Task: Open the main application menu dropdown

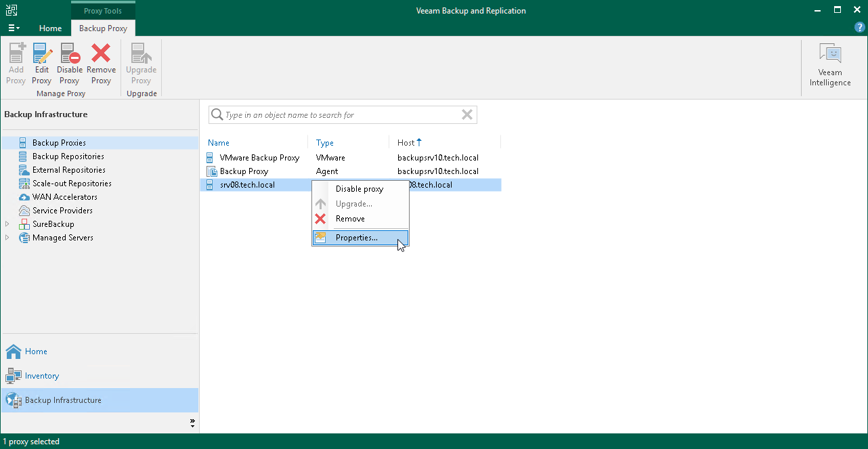Action: 14,28
